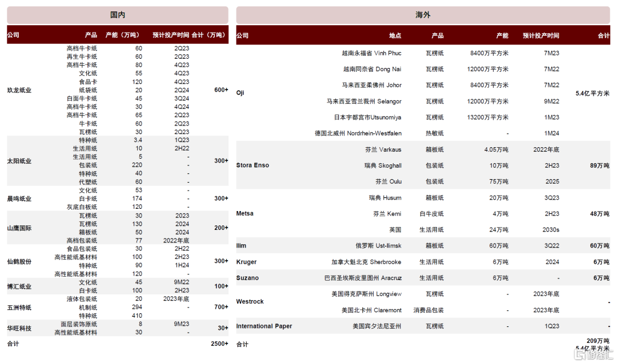The height and width of the screenshot is (364, 617).
Task: Click the Oji company cell
Action: click(240, 93)
